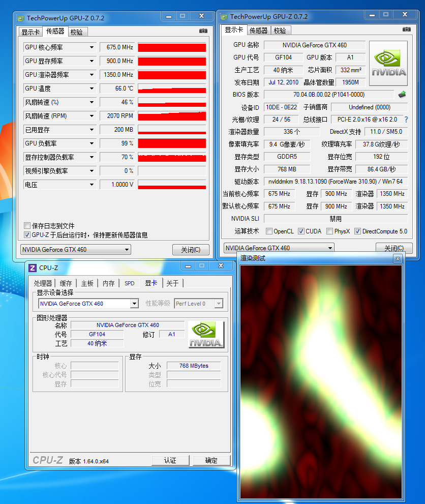Click 确定 button in CPU-Z

(211, 460)
